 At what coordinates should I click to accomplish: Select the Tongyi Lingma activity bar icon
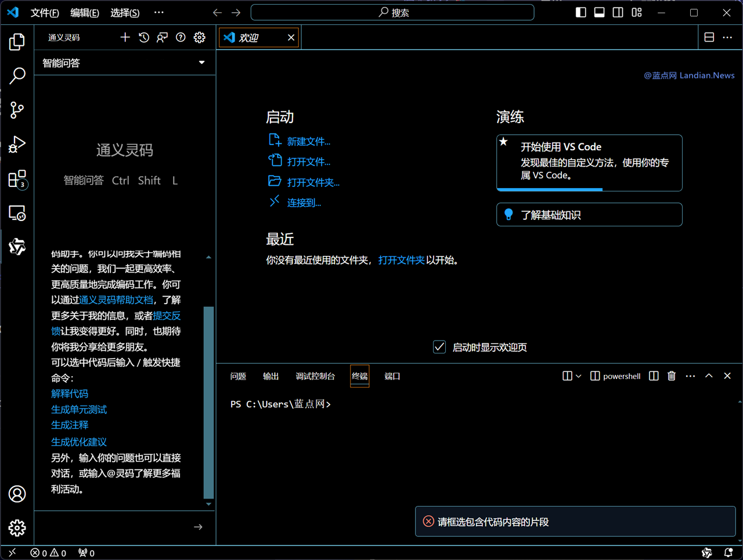(17, 247)
